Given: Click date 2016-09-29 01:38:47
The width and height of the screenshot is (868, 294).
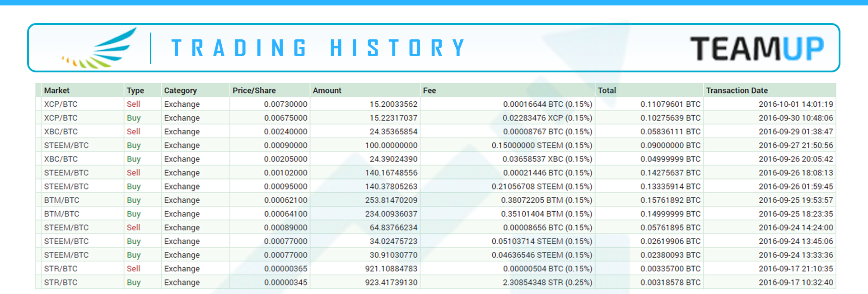Looking at the screenshot, I should pyautogui.click(x=796, y=132).
